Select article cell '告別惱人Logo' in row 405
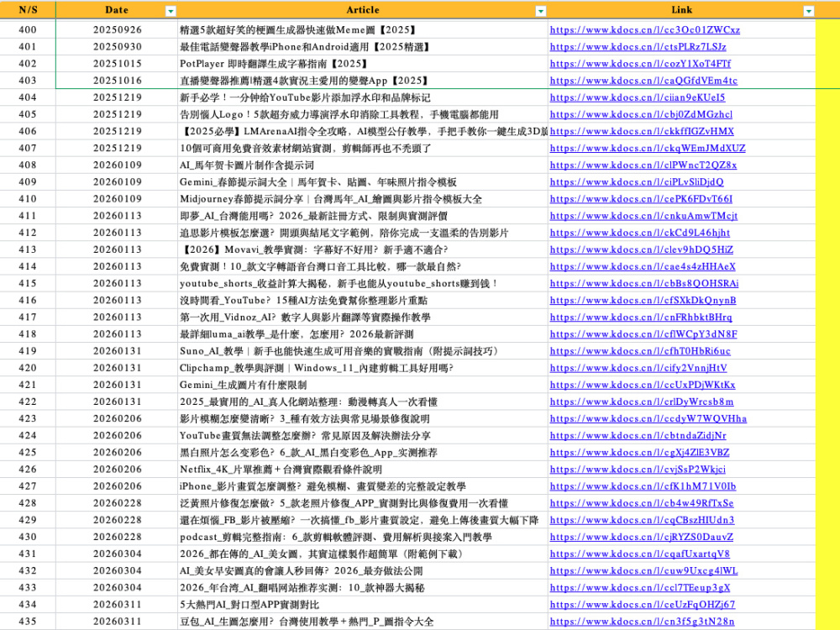This screenshot has width=840, height=630. (x=363, y=114)
